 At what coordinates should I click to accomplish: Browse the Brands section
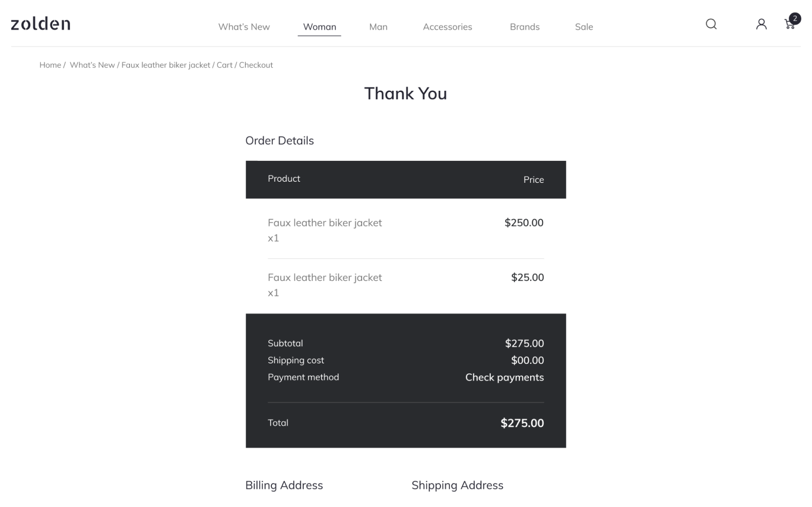[x=525, y=27]
